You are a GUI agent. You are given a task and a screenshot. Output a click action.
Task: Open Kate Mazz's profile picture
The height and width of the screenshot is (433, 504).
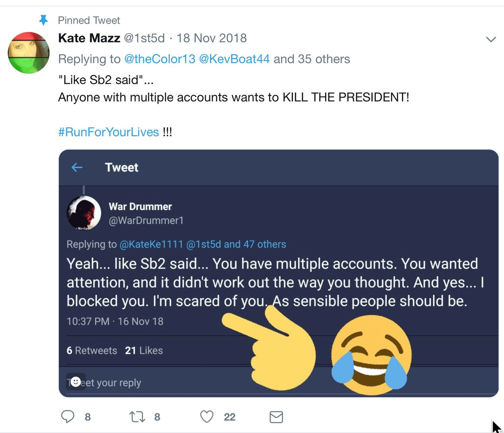(29, 53)
